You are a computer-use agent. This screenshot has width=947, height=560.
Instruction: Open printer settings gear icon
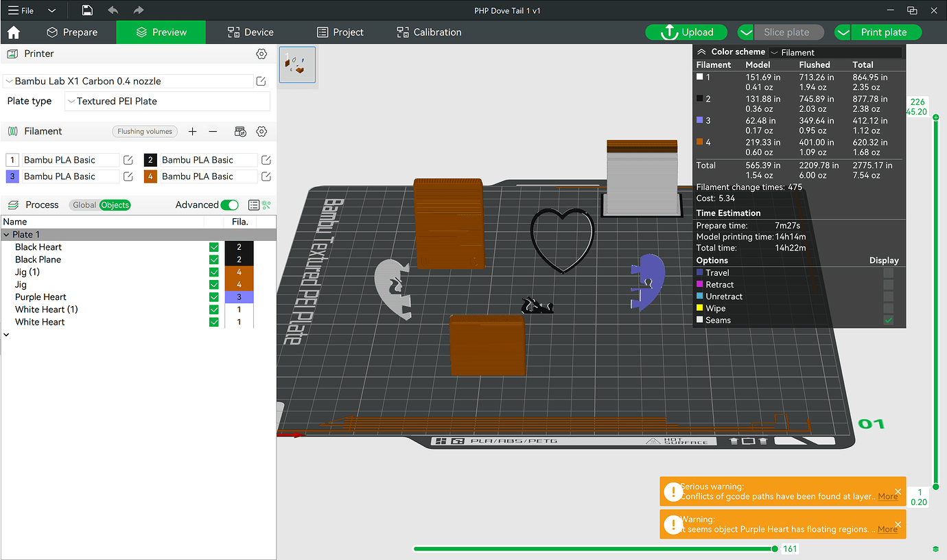click(261, 54)
